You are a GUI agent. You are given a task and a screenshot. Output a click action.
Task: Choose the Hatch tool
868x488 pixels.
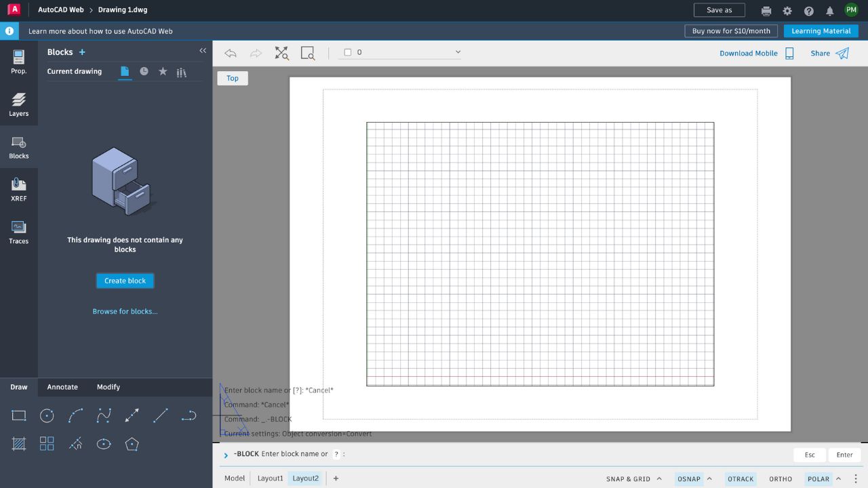(19, 444)
